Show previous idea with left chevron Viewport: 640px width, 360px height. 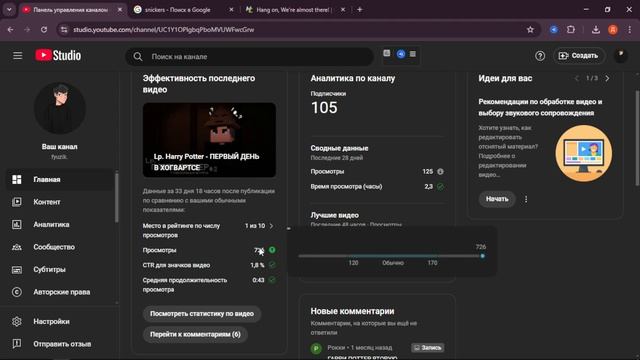[x=577, y=78]
